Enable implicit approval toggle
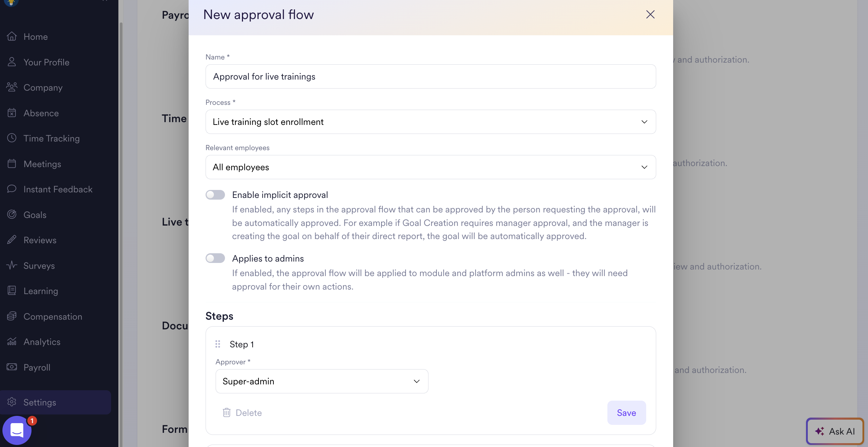The height and width of the screenshot is (447, 868). click(x=215, y=195)
